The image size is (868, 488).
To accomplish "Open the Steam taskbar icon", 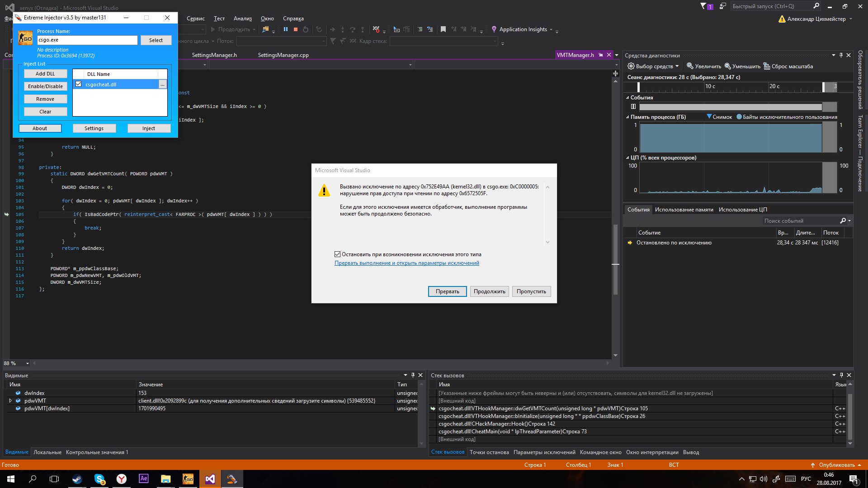I will (x=77, y=479).
